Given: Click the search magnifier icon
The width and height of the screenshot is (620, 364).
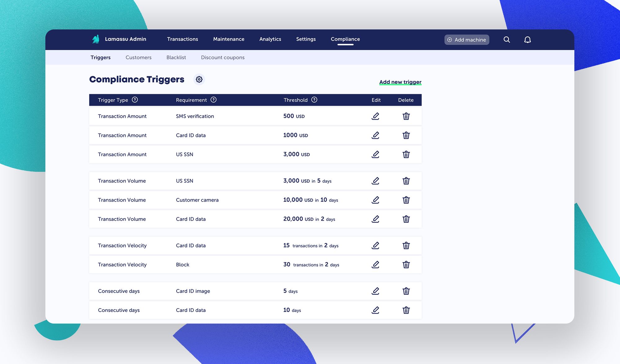Looking at the screenshot, I should (x=507, y=40).
